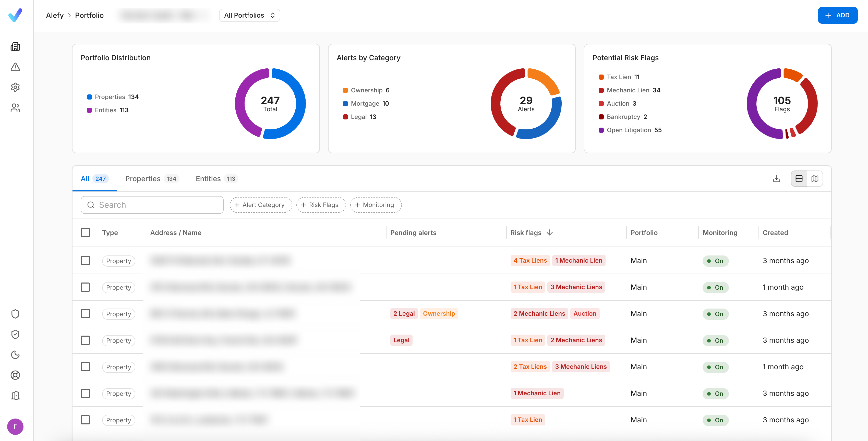Viewport: 868px width, 441px height.
Task: Check the row with 2 Tax Liens
Action: pos(85,366)
